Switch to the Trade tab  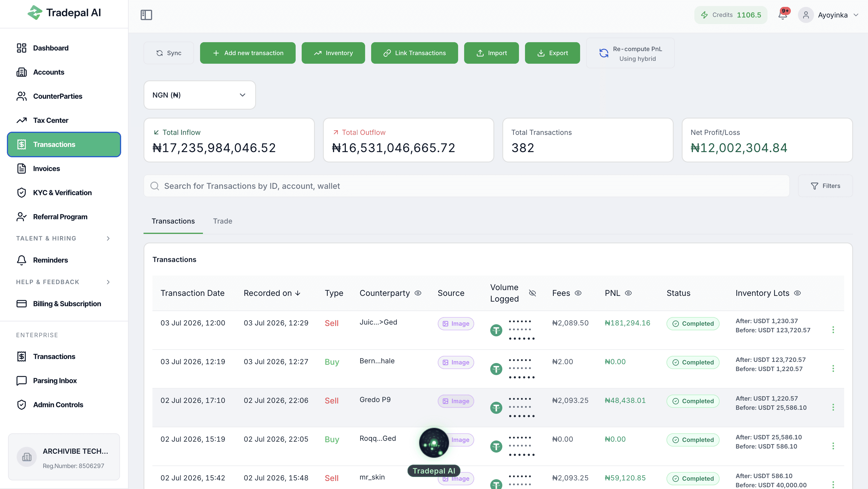222,221
